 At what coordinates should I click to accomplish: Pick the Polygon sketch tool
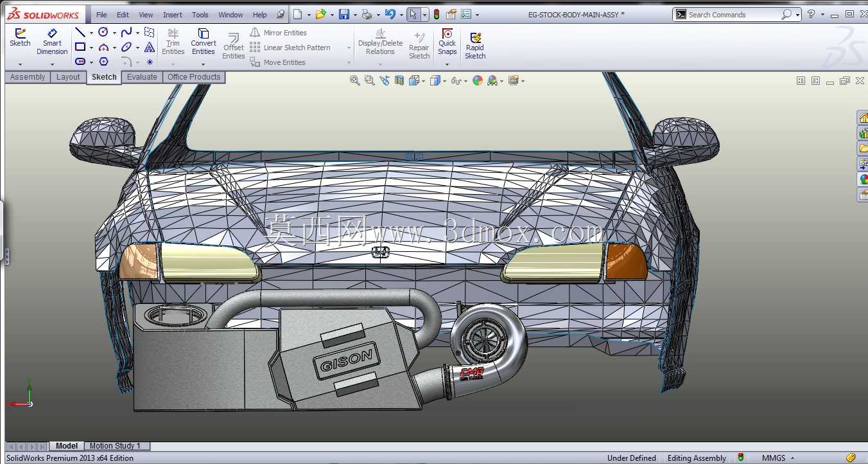click(x=103, y=62)
